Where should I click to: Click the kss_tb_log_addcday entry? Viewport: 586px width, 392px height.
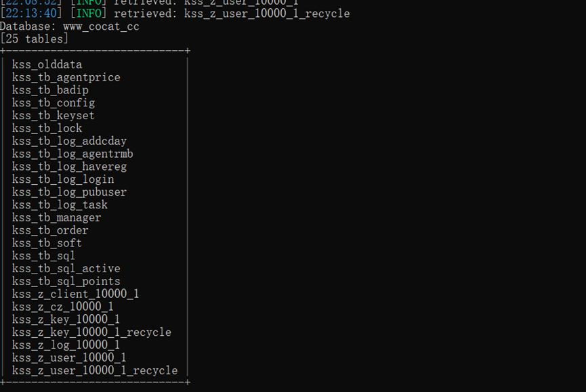click(x=69, y=141)
